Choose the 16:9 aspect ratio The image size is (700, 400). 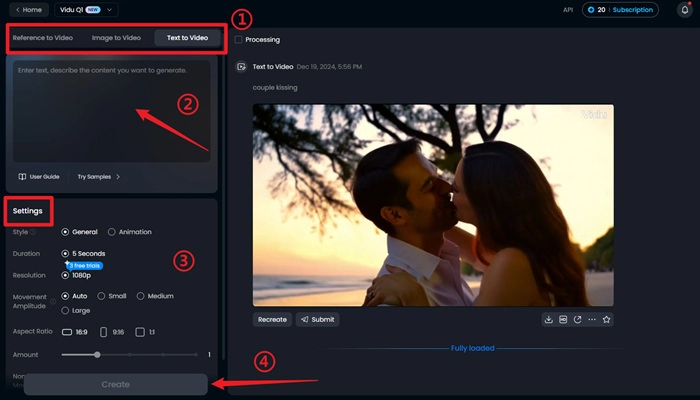(x=75, y=332)
